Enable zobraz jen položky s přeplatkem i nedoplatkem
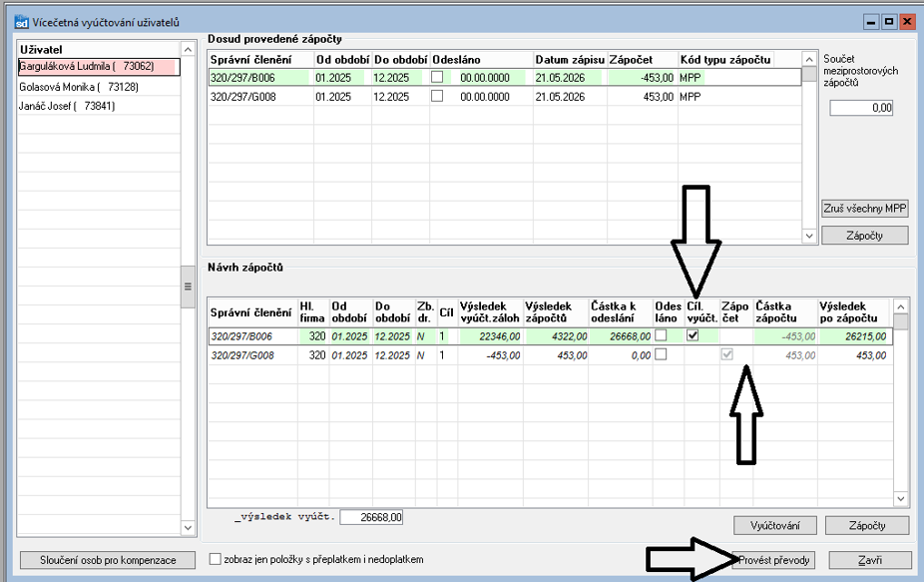 (216, 559)
